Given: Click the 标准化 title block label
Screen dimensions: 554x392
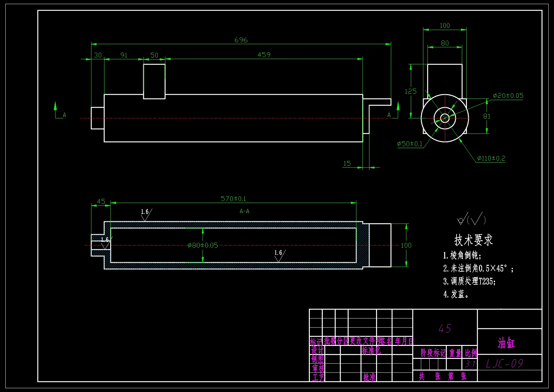Looking at the screenshot, I should 371,350.
